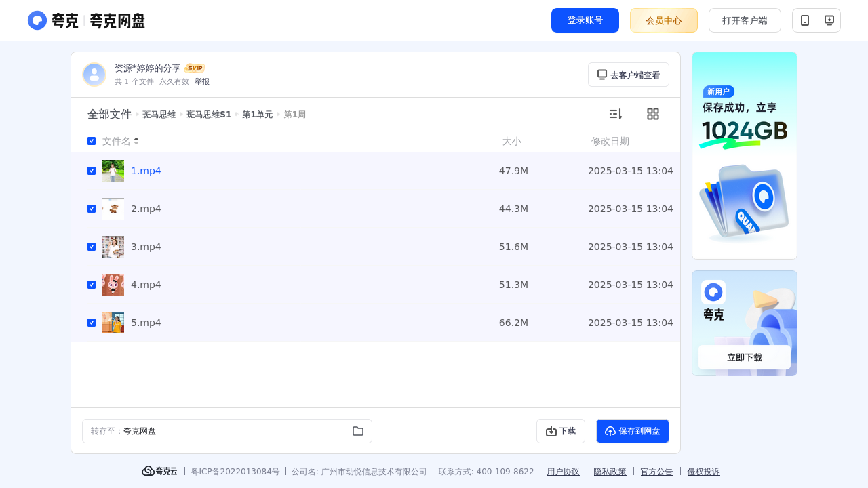
Task: Open file name 1.mp4
Action: 146,171
